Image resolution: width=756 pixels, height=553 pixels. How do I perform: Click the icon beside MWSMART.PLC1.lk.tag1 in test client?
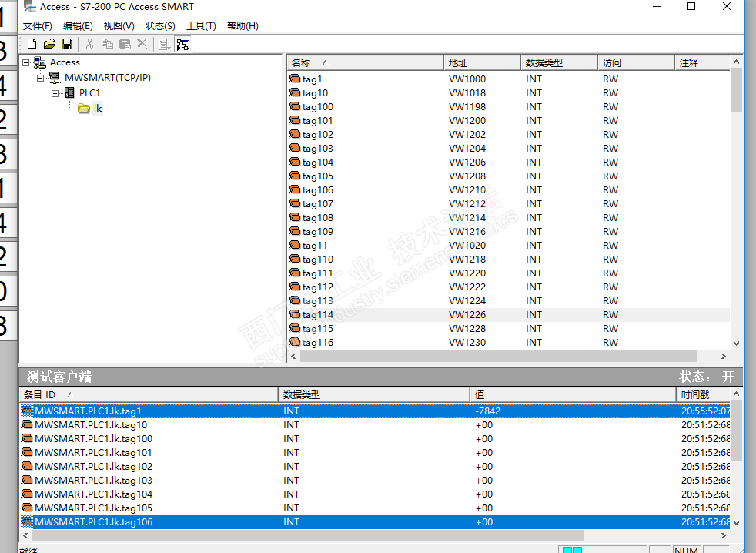(28, 411)
